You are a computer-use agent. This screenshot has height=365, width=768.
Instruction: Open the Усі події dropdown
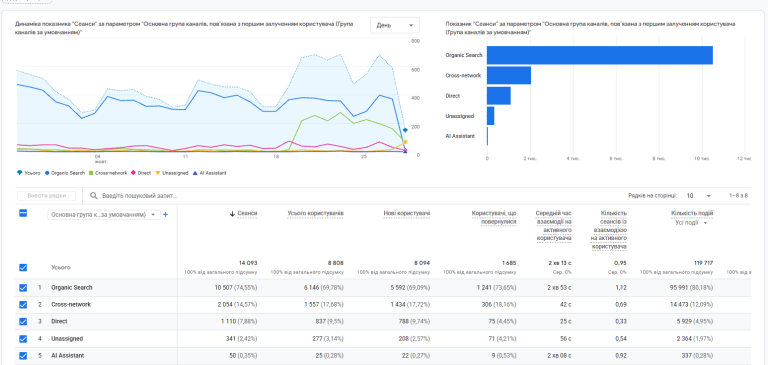(x=691, y=223)
